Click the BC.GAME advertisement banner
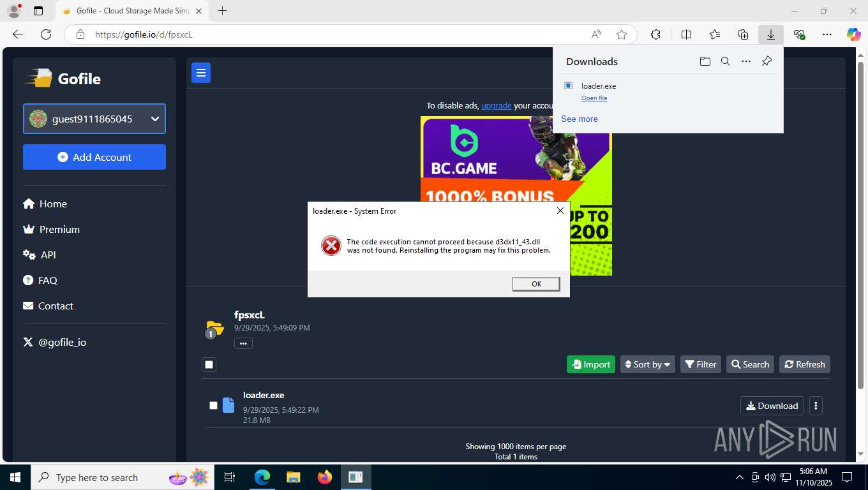868x490 pixels. [x=516, y=196]
